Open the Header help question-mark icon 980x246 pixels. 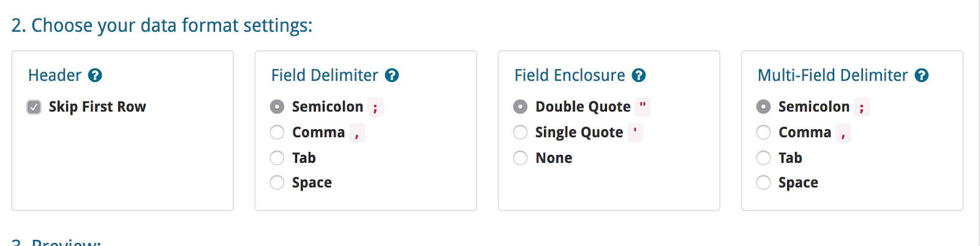coord(95,75)
